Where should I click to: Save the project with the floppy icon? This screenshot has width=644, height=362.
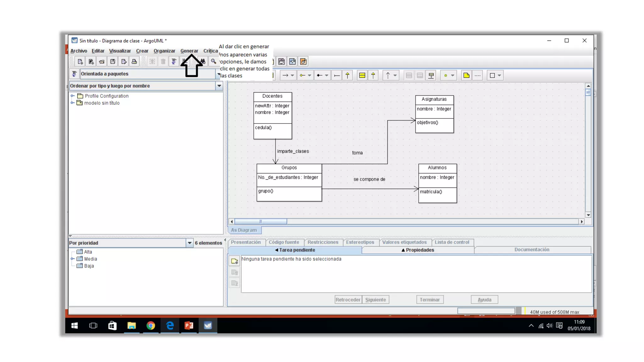coord(113,62)
